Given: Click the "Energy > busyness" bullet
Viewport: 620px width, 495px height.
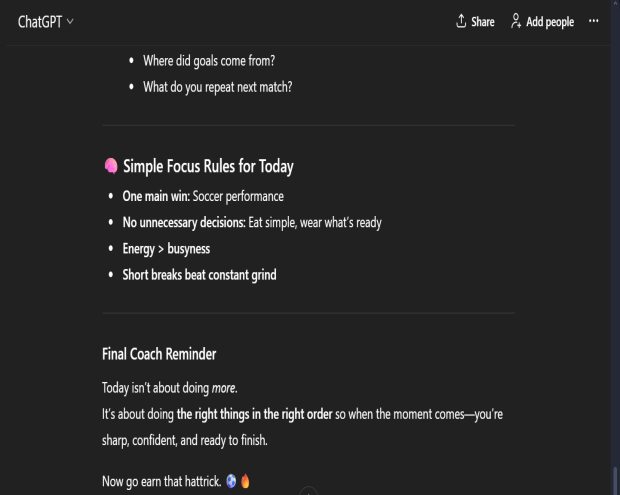Looking at the screenshot, I should click(x=166, y=248).
